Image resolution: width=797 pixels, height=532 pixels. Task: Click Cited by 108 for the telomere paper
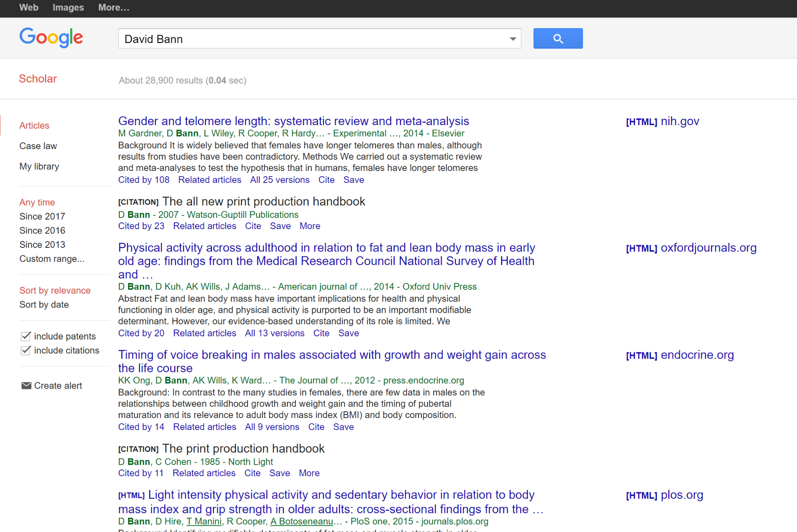click(x=144, y=180)
